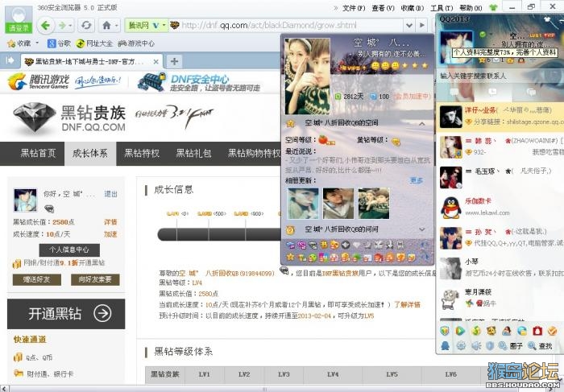Viewport: 564px width, 392px height.
Task: Go back with the green back arrow
Action: (x=46, y=25)
